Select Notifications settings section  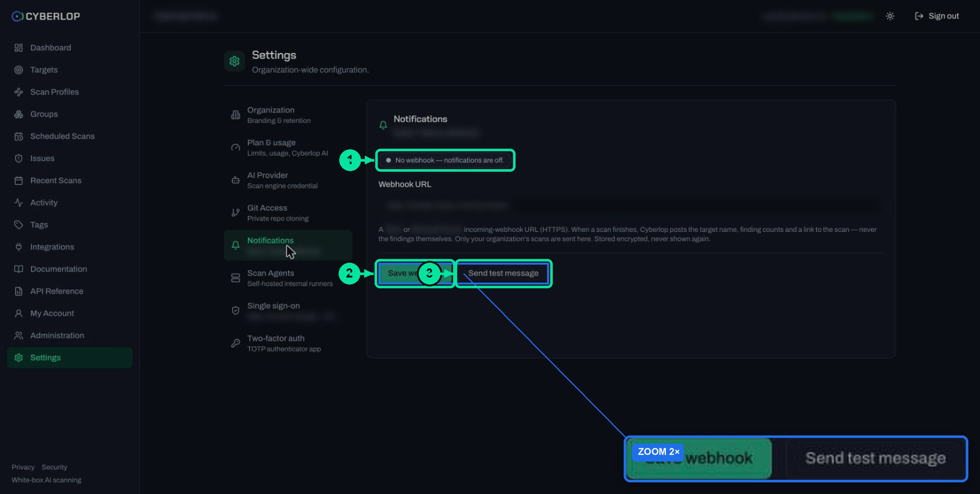pyautogui.click(x=288, y=245)
